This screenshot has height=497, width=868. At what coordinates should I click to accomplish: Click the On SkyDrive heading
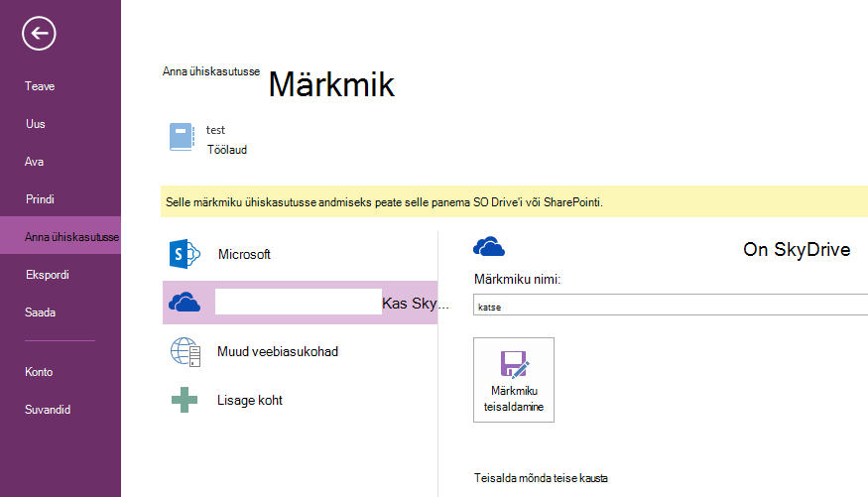(797, 250)
